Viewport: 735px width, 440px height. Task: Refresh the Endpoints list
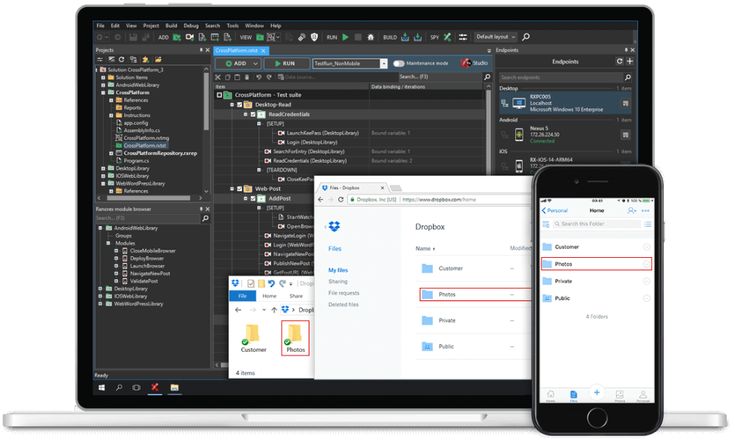pos(620,61)
